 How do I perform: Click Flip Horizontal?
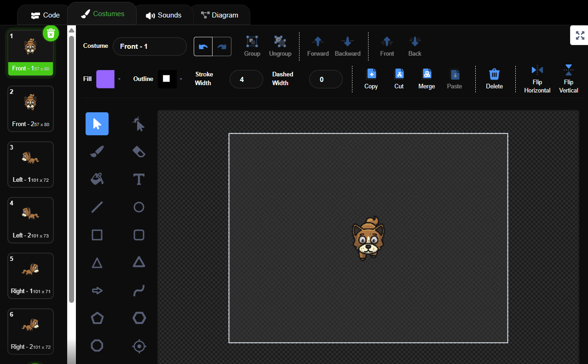pos(537,79)
